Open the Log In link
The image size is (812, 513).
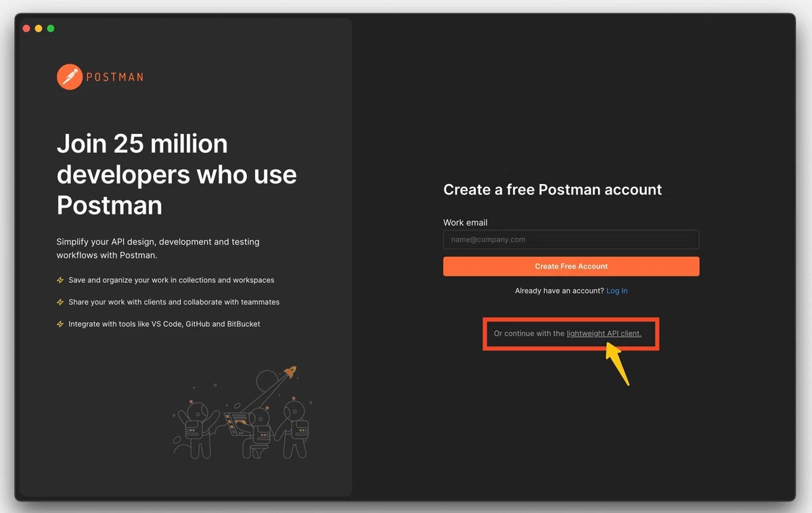point(617,291)
